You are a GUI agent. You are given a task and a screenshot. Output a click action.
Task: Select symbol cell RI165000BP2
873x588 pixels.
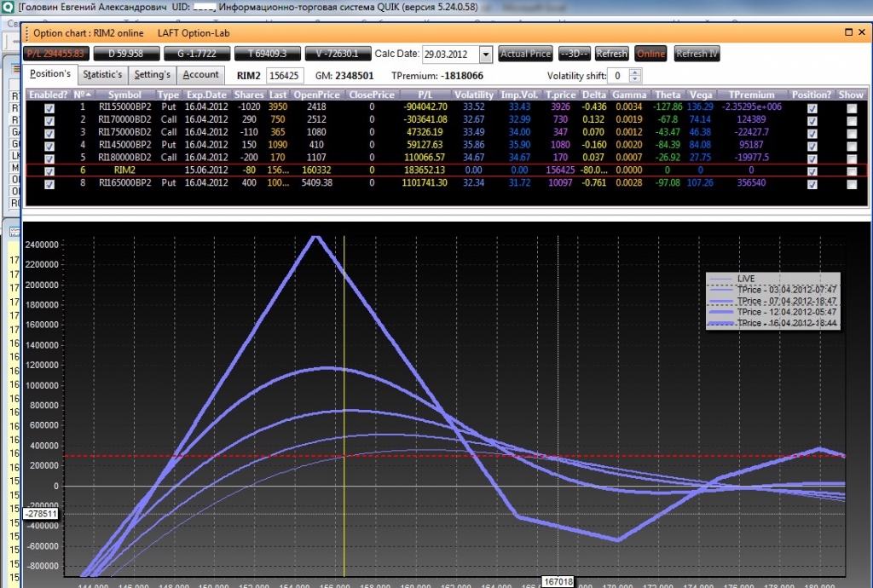coord(124,183)
